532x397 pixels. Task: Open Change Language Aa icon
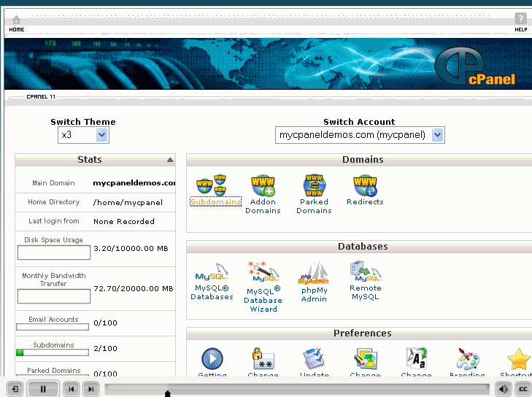(416, 358)
